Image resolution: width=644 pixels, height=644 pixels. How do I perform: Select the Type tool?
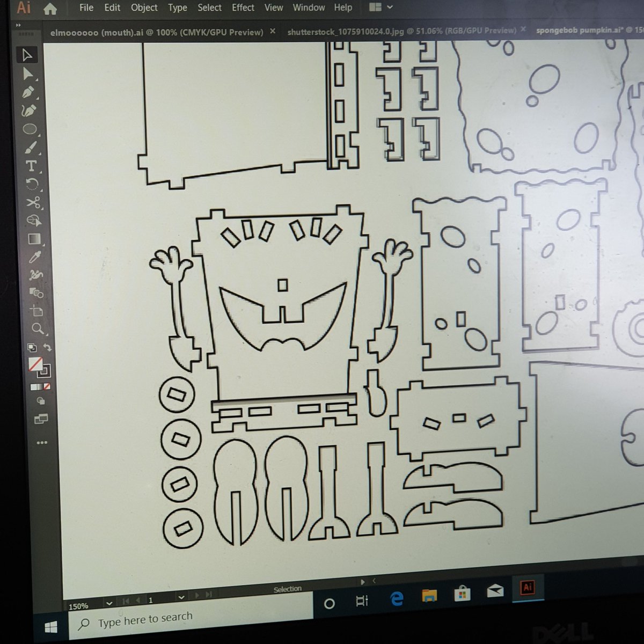pos(32,166)
